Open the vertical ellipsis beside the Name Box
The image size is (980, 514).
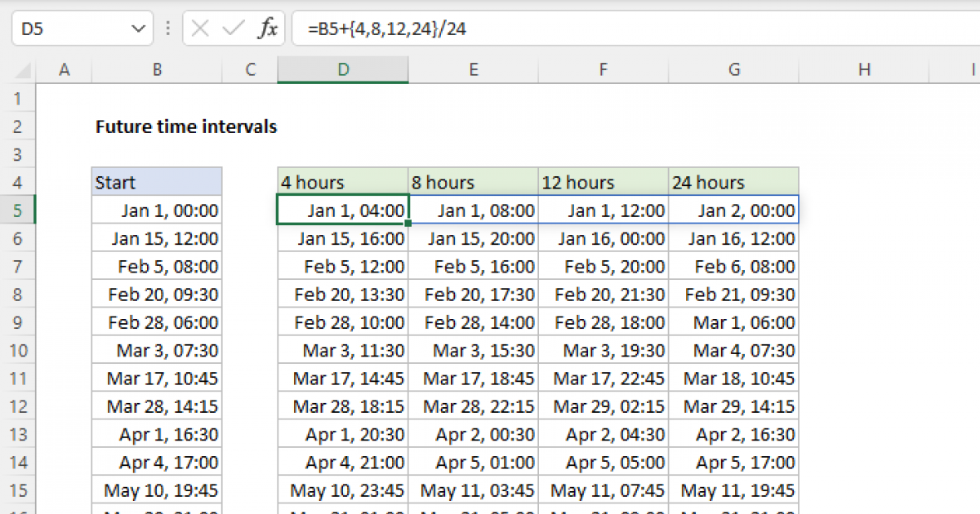tap(167, 25)
